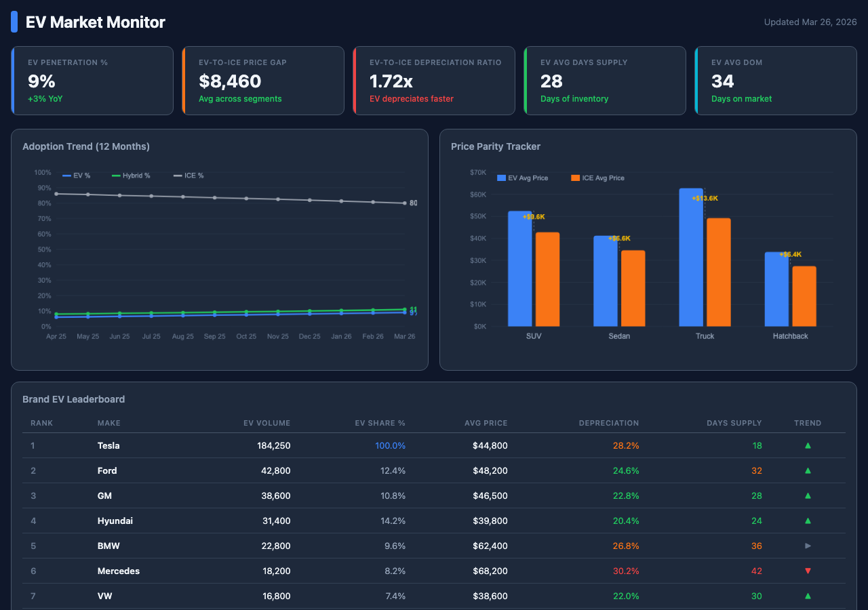Click the Brand EV Leaderboard heading
Image resolution: width=868 pixels, height=610 pixels.
click(74, 399)
